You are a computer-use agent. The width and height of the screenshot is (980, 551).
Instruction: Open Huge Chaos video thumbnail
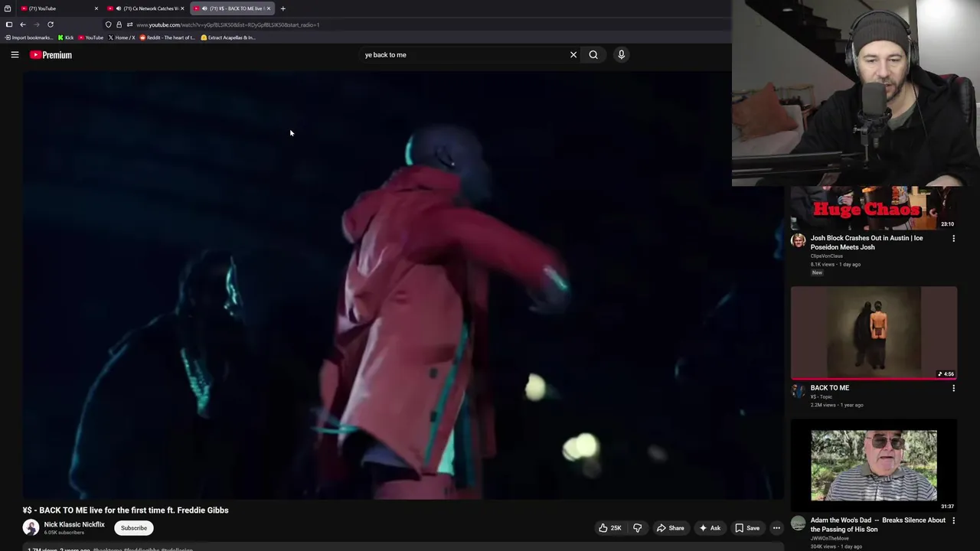point(874,208)
